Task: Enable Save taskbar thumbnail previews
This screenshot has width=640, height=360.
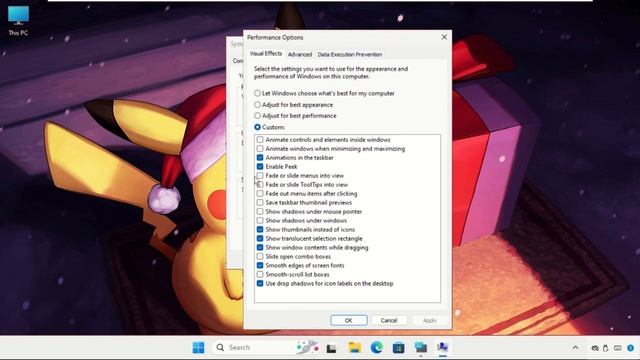Action: click(260, 202)
